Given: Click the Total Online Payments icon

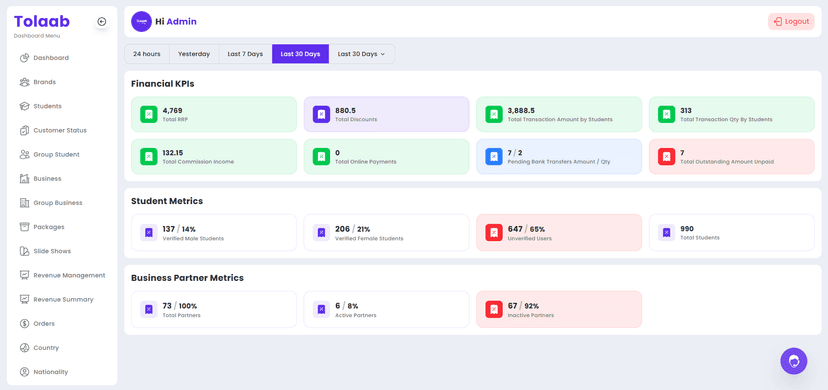Looking at the screenshot, I should (322, 157).
